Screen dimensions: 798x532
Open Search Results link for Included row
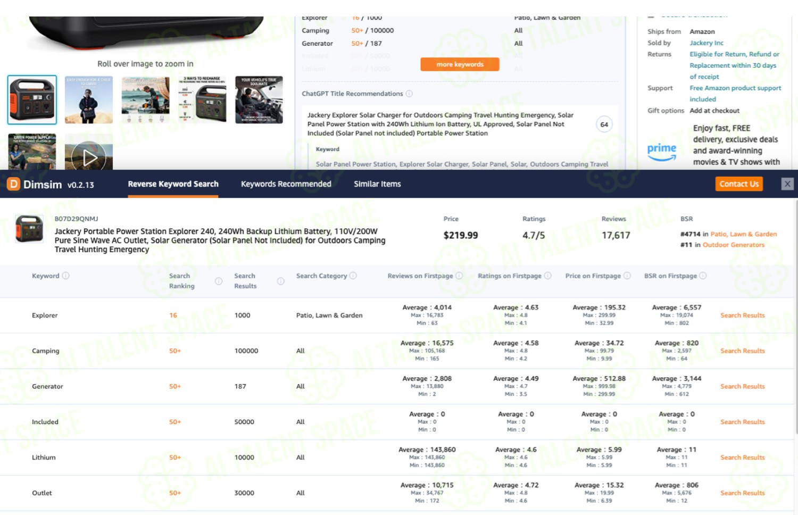pyautogui.click(x=742, y=422)
